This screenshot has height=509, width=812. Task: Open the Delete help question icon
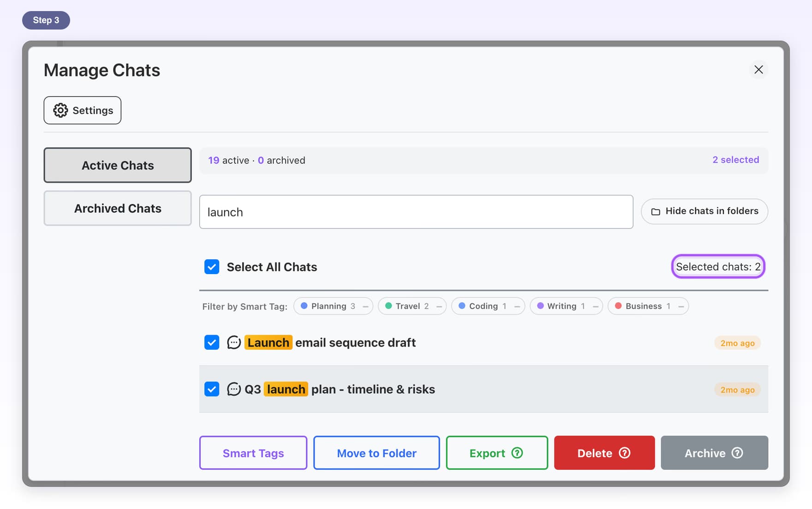click(625, 453)
